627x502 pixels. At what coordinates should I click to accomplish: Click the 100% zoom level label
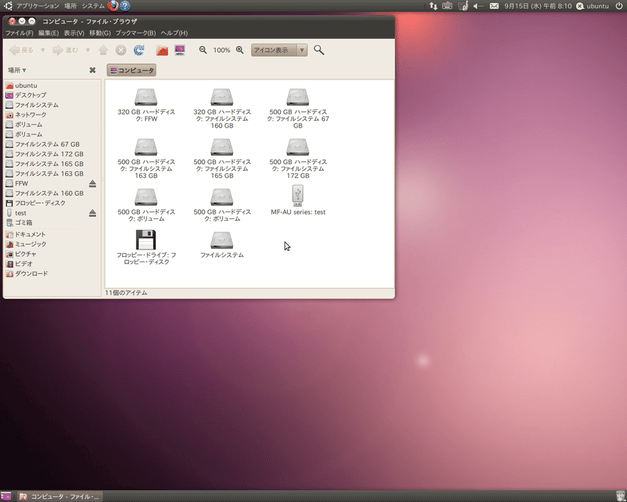pyautogui.click(x=222, y=50)
